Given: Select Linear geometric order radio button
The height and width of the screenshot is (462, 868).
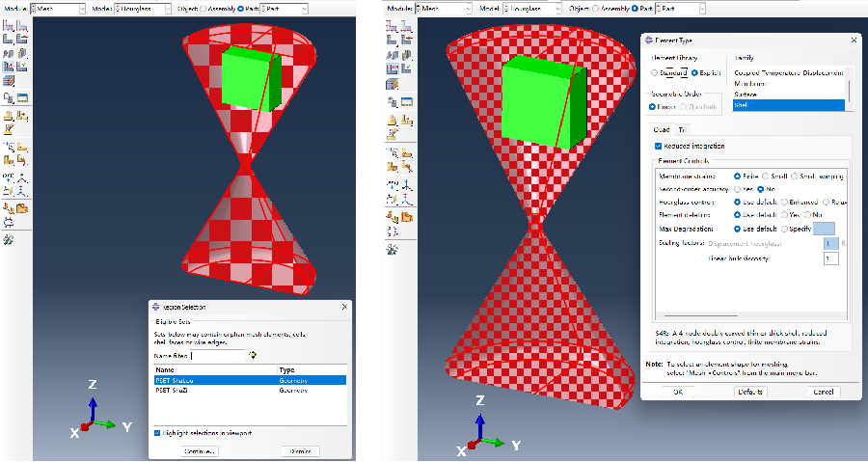Looking at the screenshot, I should (x=652, y=107).
